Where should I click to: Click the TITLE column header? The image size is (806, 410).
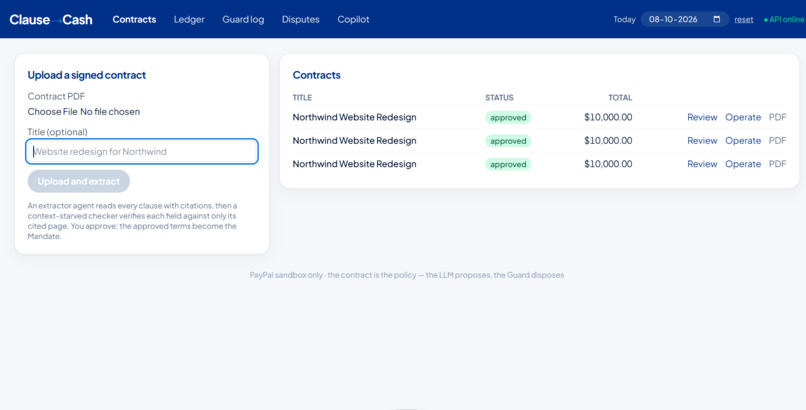[302, 98]
